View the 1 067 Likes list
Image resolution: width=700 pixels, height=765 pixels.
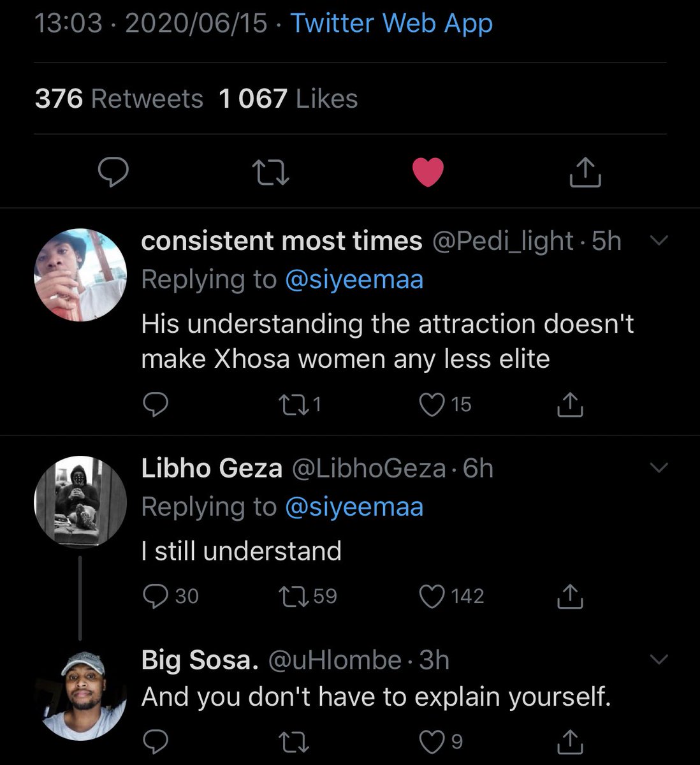tap(288, 99)
